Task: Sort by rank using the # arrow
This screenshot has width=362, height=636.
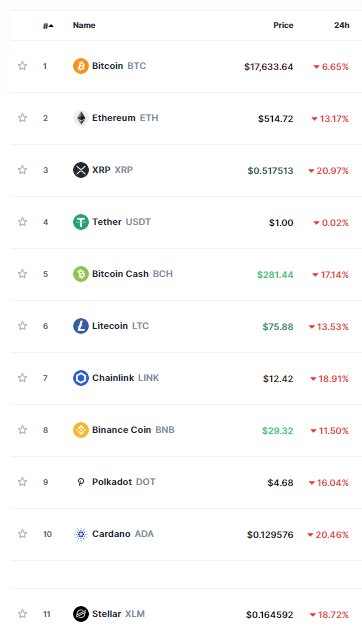Action: coord(48,26)
